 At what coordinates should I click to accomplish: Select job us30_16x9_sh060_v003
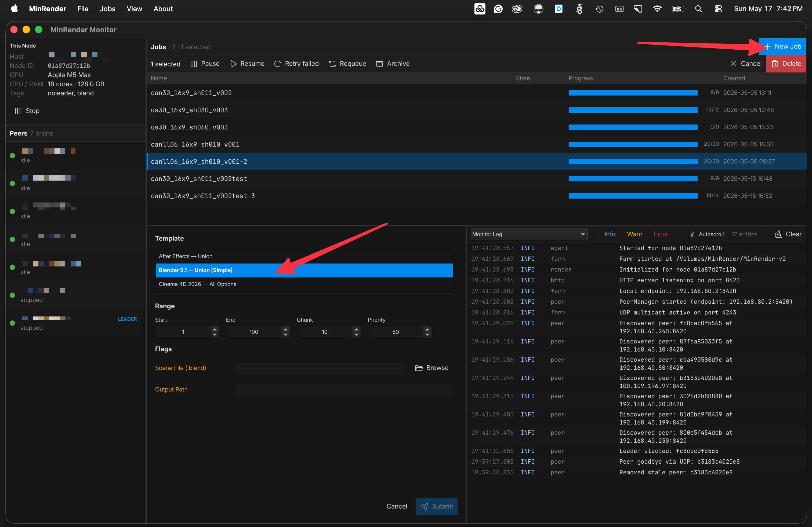click(x=477, y=127)
